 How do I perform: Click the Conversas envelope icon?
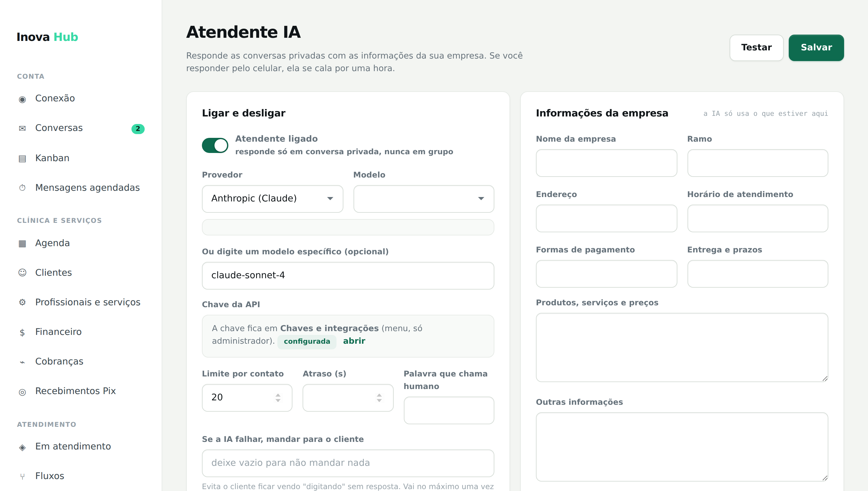pyautogui.click(x=22, y=128)
